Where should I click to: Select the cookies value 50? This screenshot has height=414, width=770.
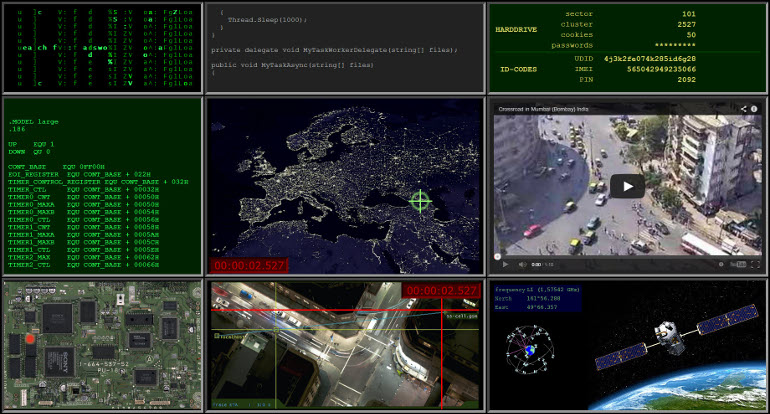coord(691,34)
